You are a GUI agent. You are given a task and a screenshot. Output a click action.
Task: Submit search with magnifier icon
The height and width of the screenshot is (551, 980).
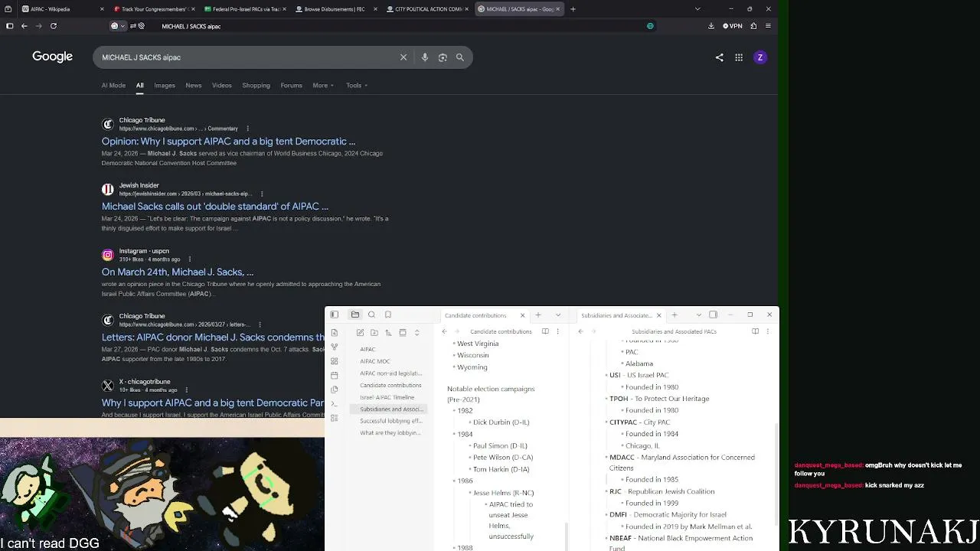pos(460,57)
